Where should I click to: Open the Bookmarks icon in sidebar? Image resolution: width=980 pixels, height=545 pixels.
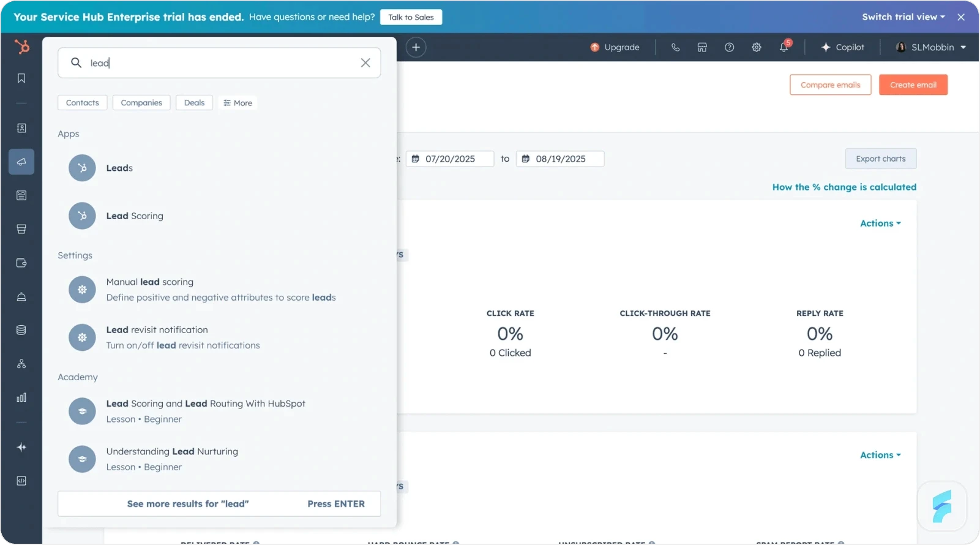coord(21,78)
